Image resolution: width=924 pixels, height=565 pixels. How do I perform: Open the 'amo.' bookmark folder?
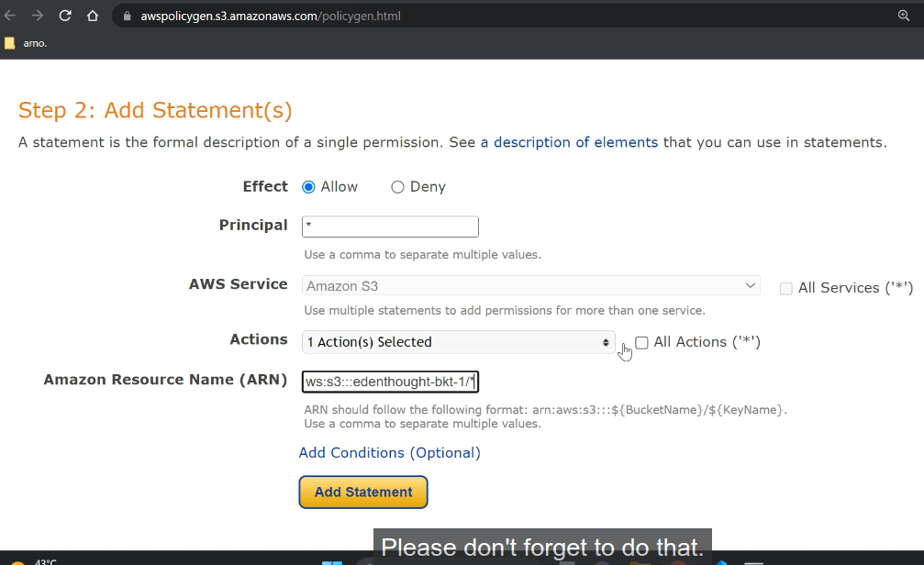pyautogui.click(x=26, y=43)
